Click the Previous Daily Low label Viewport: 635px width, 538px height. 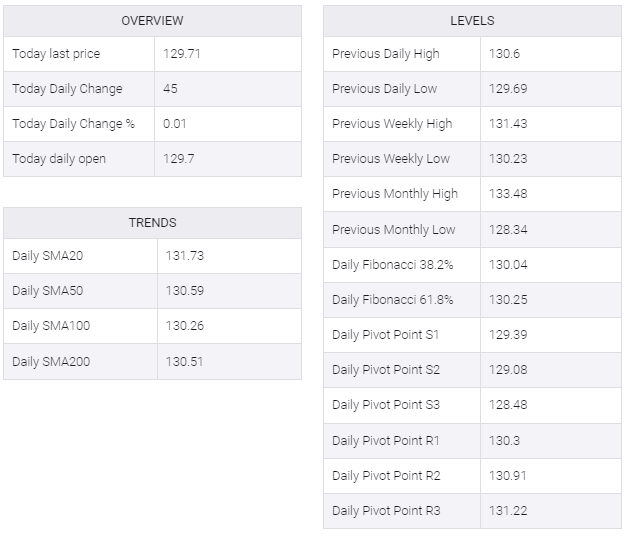pos(384,89)
